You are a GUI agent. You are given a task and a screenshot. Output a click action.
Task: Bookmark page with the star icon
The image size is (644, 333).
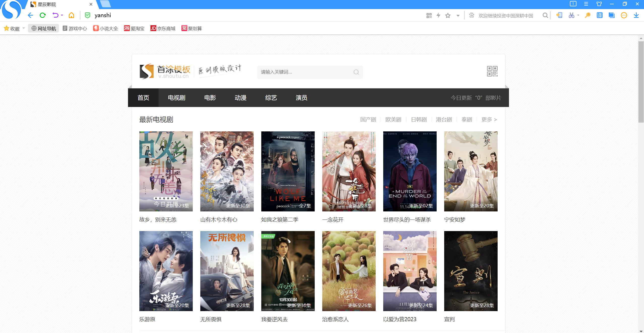coord(448,16)
